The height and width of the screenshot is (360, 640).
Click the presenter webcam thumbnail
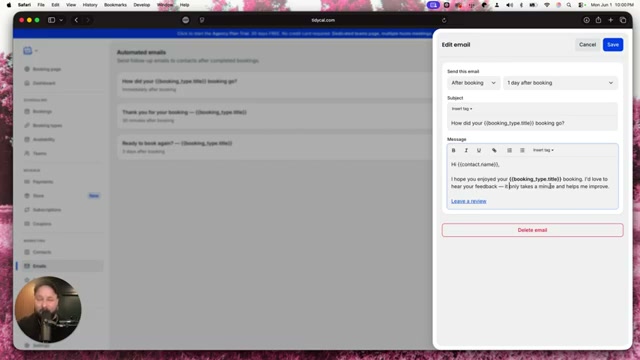click(48, 310)
